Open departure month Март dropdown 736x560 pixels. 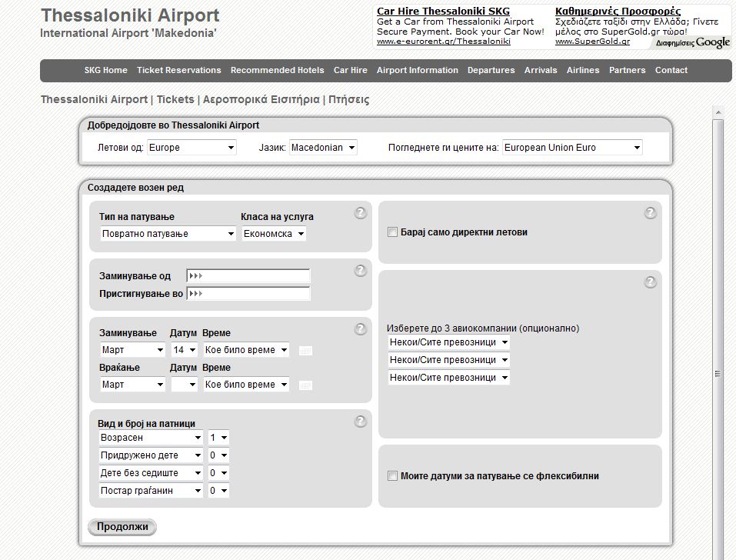133,350
